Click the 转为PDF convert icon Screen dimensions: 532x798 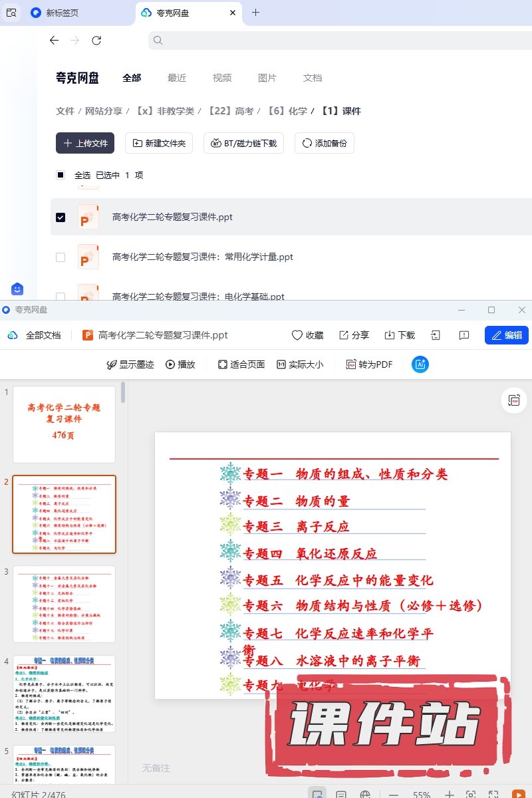point(351,364)
